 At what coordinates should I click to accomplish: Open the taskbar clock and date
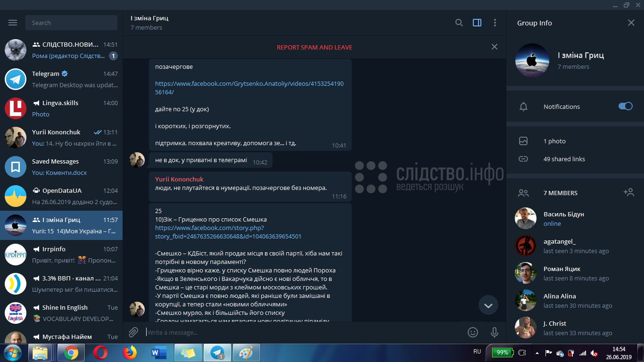(x=619, y=353)
